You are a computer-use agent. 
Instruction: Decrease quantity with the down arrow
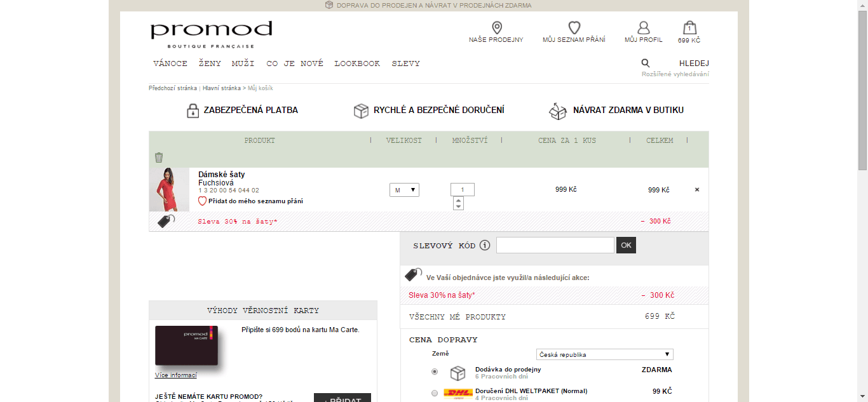click(459, 206)
